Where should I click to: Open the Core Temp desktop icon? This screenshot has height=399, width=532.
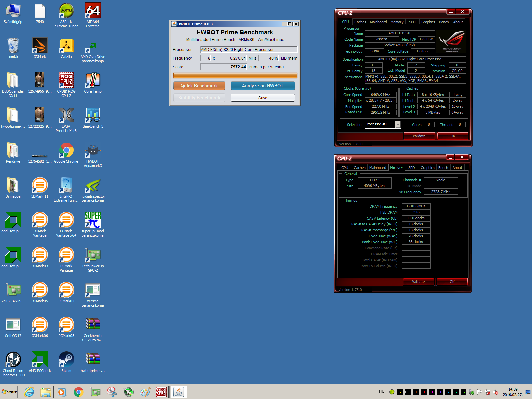point(93,83)
